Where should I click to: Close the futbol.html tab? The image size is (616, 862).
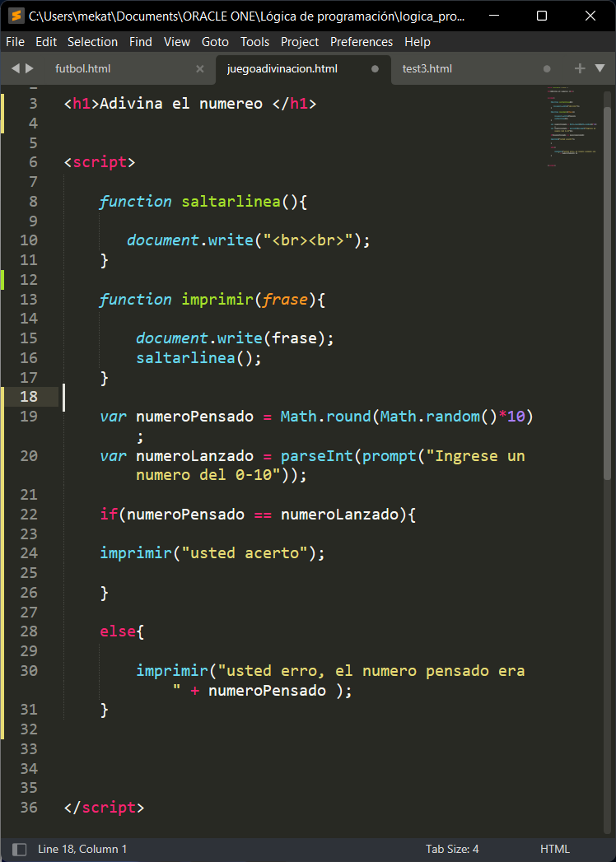coord(199,69)
